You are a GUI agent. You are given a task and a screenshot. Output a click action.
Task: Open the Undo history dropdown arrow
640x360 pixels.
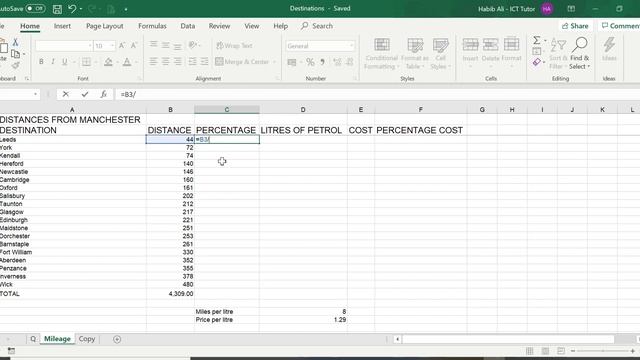click(81, 9)
